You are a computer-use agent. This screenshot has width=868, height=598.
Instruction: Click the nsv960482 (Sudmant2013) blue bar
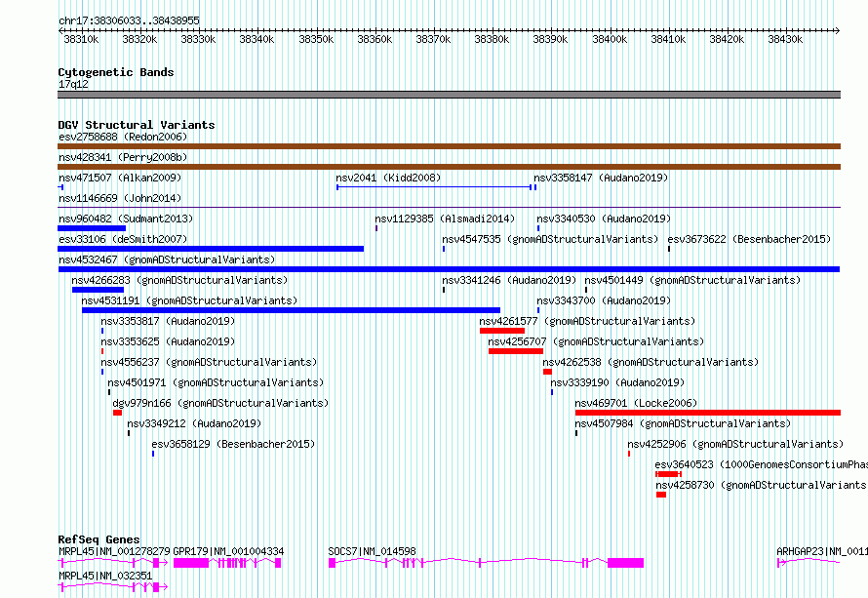point(92,228)
